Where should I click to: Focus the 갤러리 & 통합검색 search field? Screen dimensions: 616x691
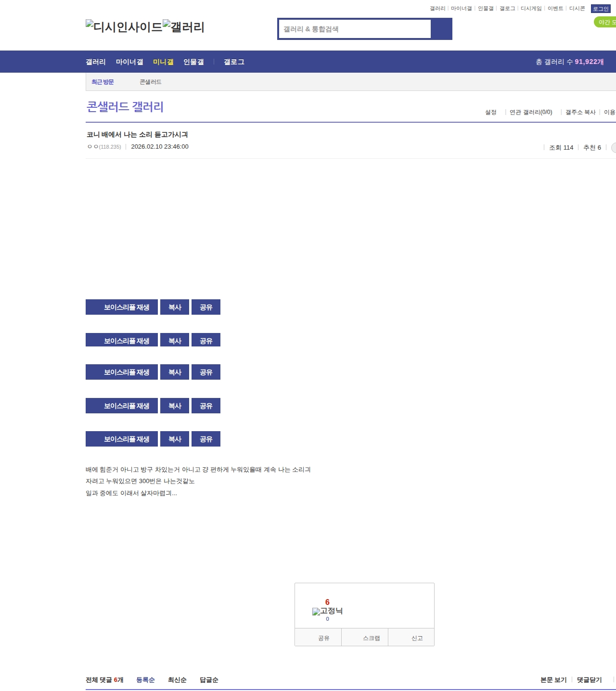(355, 29)
